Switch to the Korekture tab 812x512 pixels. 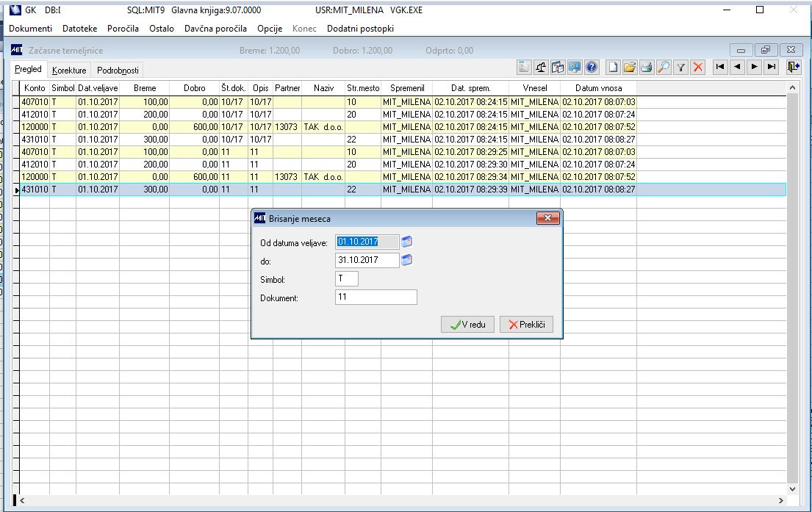pyautogui.click(x=69, y=71)
